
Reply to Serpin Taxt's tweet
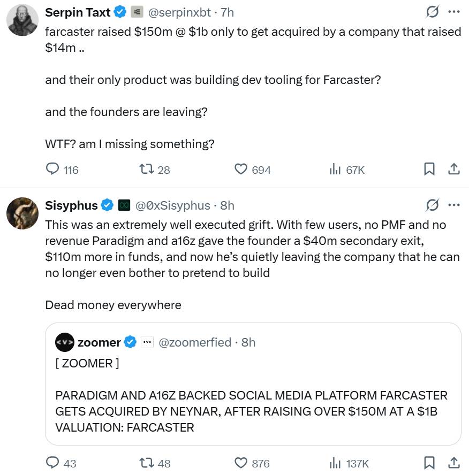click(52, 170)
